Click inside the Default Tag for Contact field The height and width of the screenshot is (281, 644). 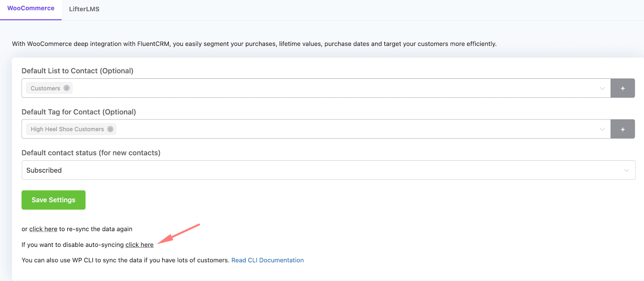[x=316, y=129]
